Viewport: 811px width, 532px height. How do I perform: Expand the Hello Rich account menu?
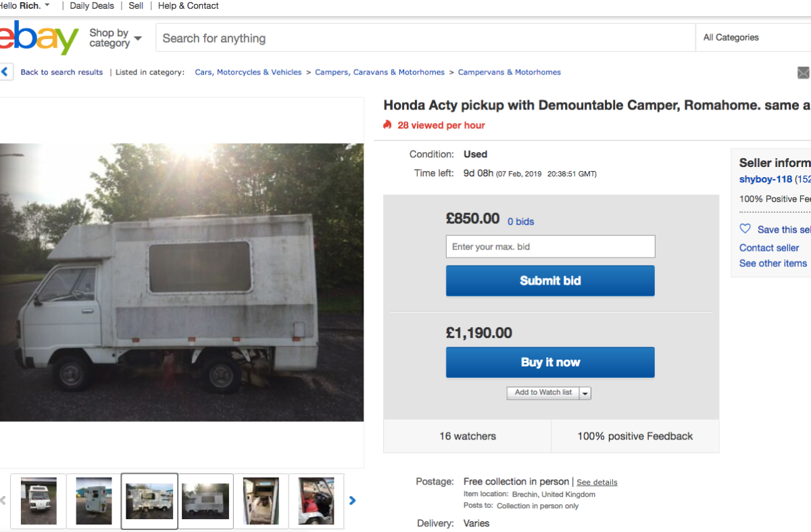(x=25, y=5)
